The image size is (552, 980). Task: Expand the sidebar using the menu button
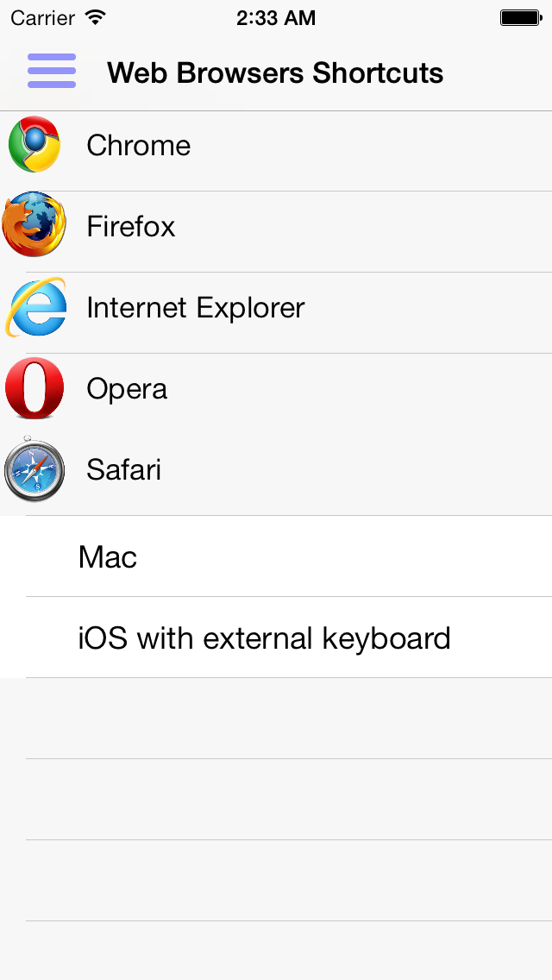click(52, 72)
